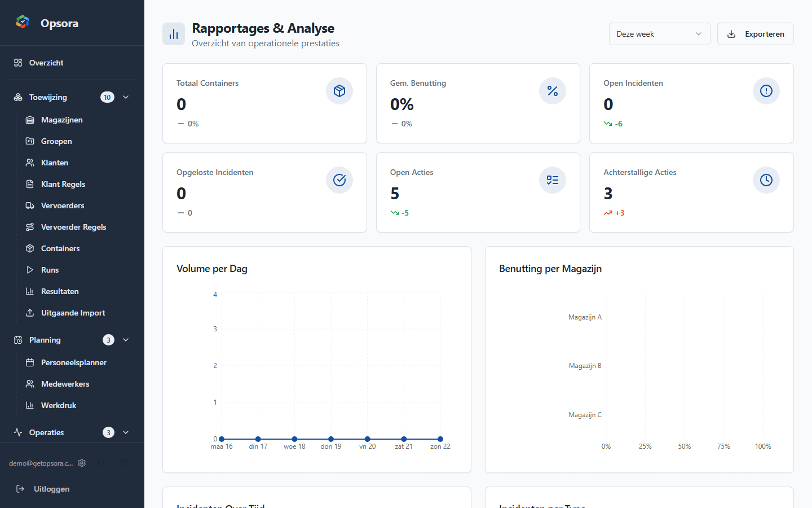Screen dimensions: 812x508
Task: Collapse the Planning section
Action: coord(126,340)
